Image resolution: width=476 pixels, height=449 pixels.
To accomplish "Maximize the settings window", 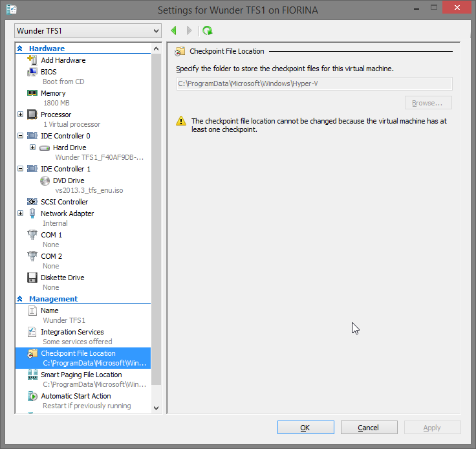I will click(x=434, y=7).
